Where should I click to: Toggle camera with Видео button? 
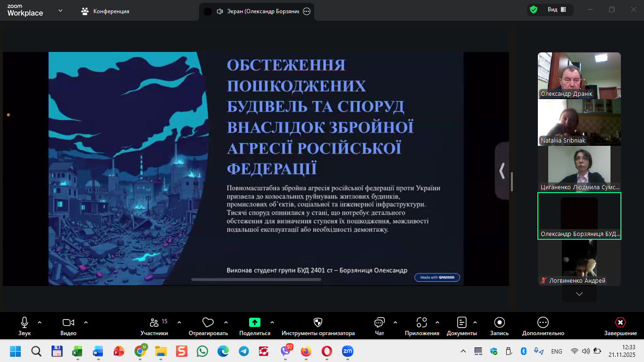click(x=68, y=323)
